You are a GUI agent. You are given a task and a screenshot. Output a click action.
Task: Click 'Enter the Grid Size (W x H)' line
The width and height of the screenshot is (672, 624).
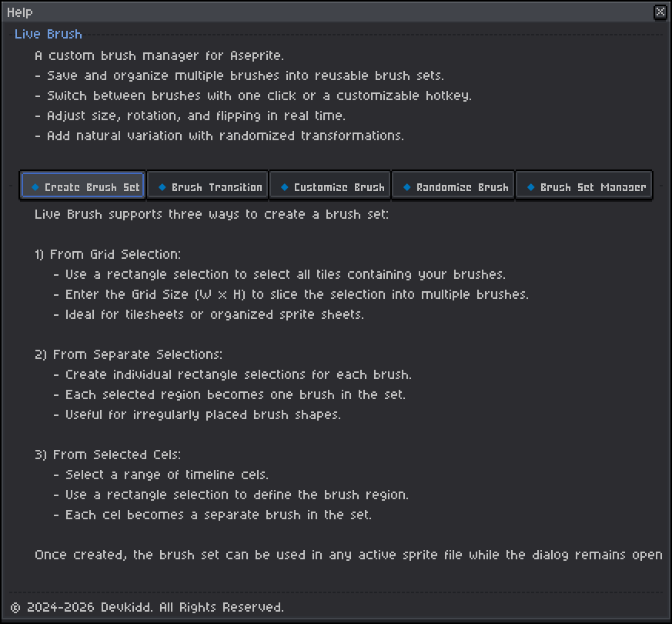pos(290,294)
